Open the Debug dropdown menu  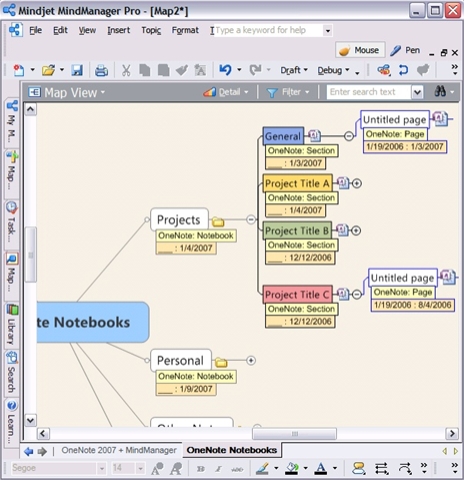tap(334, 70)
